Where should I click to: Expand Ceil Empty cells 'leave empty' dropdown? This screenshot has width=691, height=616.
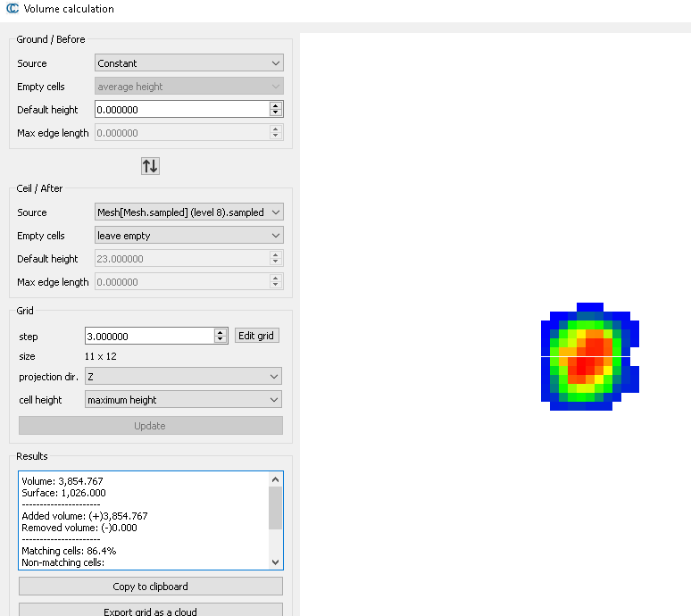[188, 236]
